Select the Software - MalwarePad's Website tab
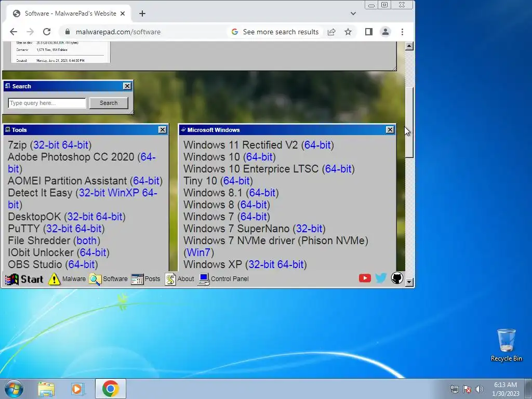This screenshot has height=399, width=532. 69,14
